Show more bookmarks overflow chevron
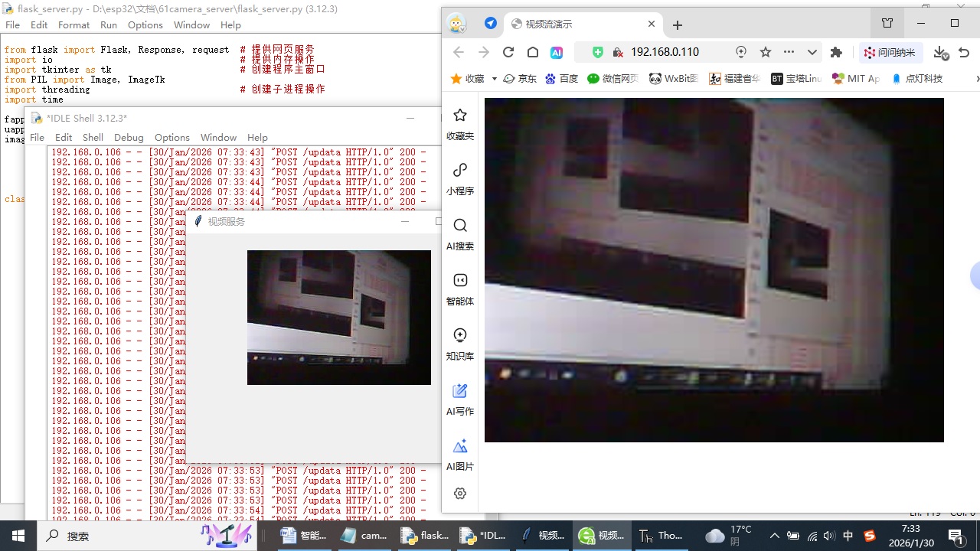This screenshot has width=980, height=551. [977, 79]
